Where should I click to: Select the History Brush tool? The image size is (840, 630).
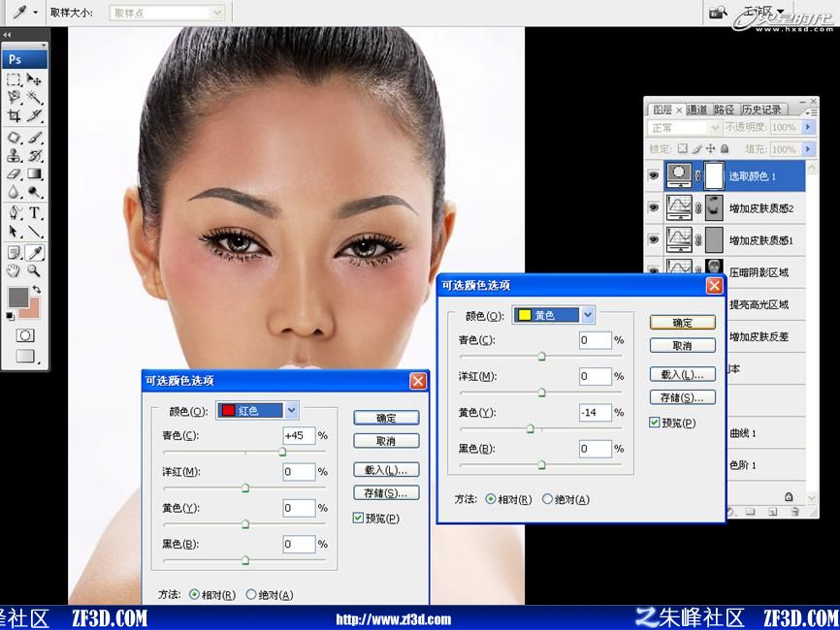click(35, 156)
